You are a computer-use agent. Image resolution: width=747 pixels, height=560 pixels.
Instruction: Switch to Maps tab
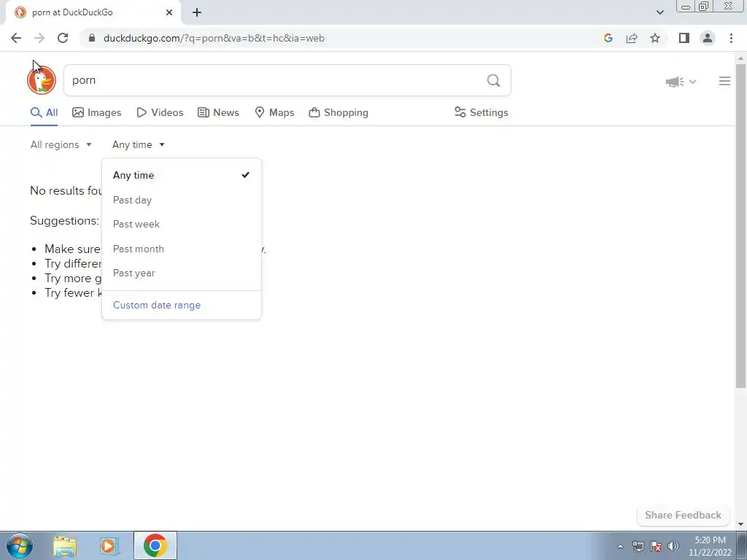274,113
